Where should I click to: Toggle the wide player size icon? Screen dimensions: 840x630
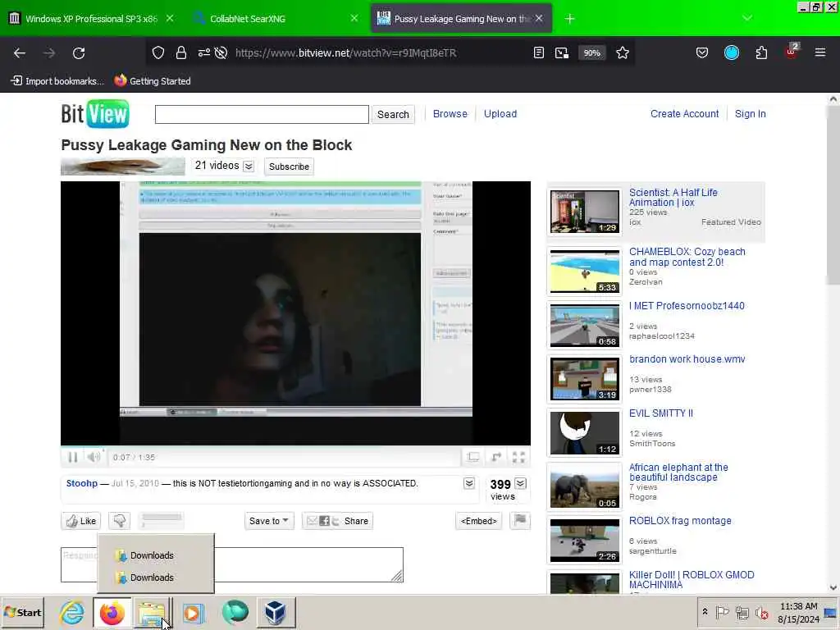point(473,457)
